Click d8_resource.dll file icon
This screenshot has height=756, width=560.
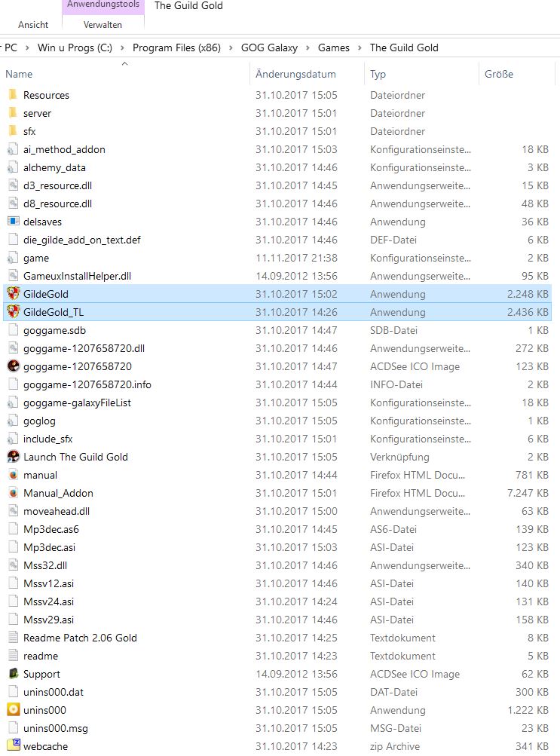click(x=13, y=204)
